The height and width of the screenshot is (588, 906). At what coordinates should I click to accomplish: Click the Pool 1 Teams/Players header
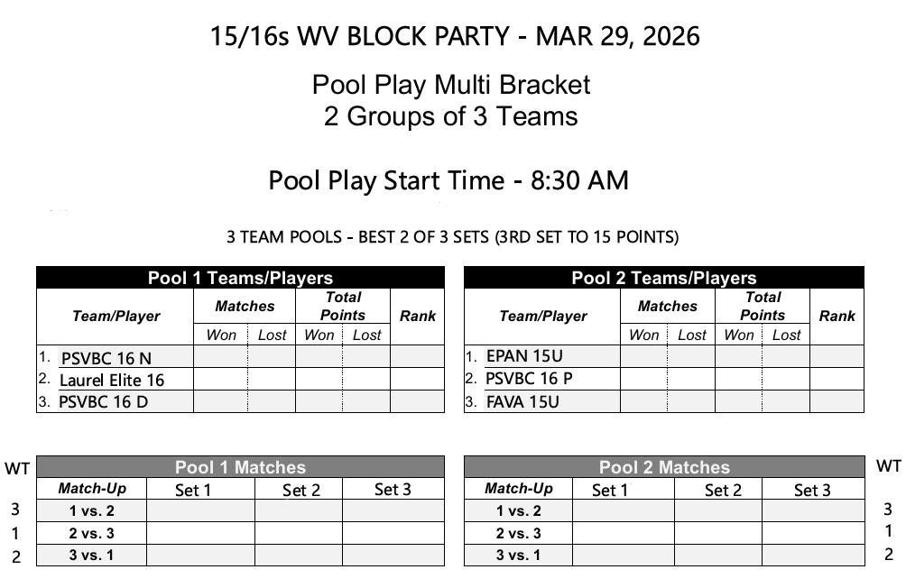240,278
